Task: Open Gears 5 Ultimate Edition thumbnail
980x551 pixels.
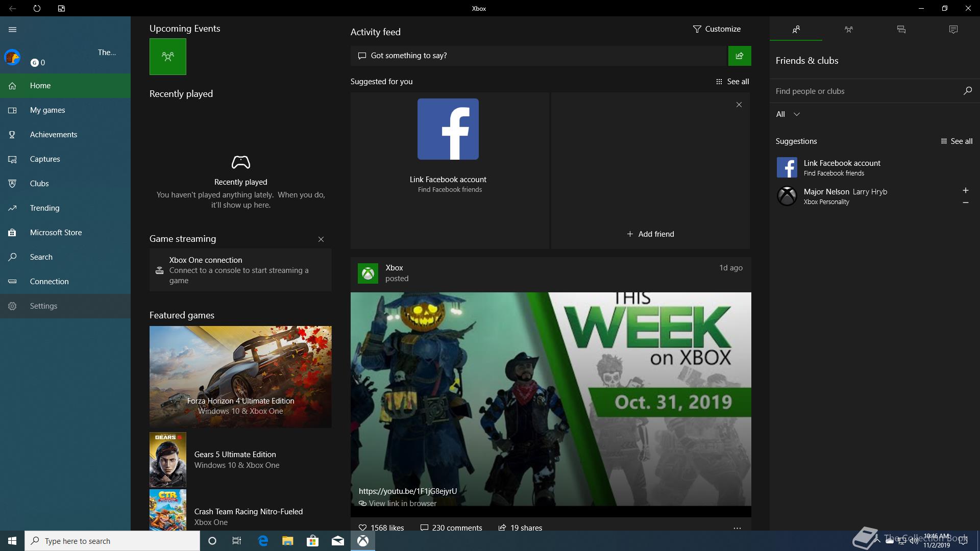Action: pos(168,460)
